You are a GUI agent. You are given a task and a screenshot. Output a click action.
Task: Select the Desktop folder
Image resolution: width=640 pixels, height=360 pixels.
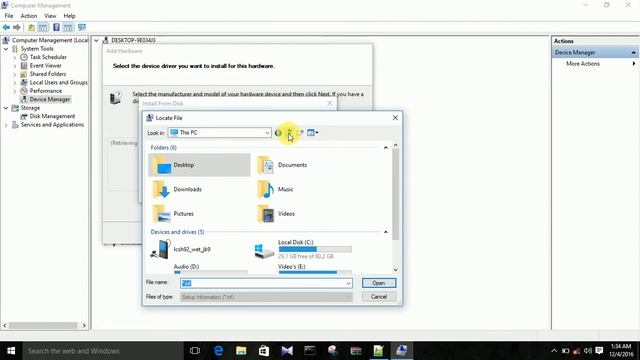click(199, 165)
